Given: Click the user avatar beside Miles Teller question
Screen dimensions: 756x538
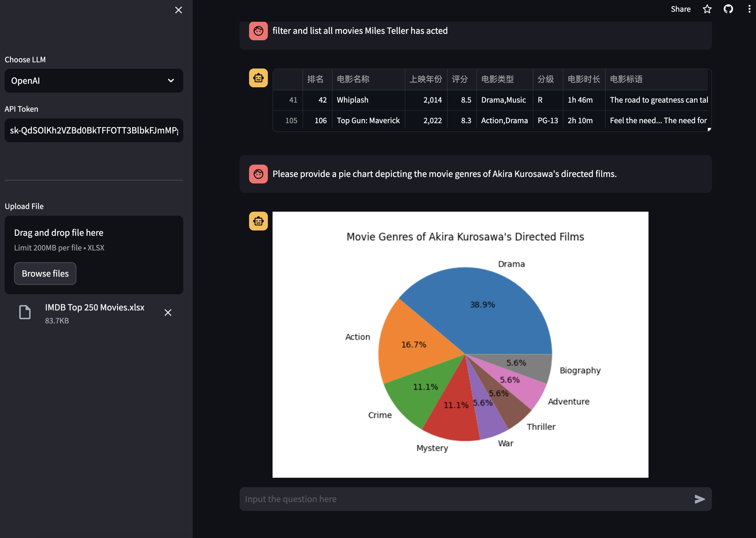Looking at the screenshot, I should click(x=258, y=31).
